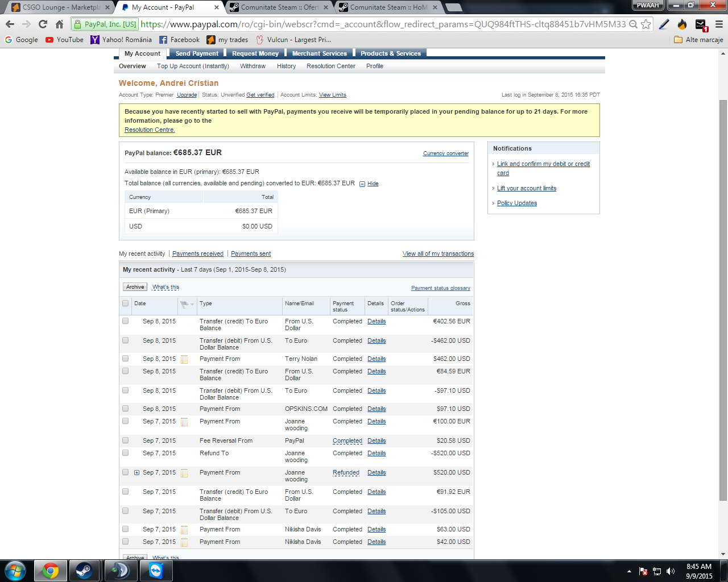The image size is (728, 582).
Task: Toggle the select-all checkbox in the Date header
Action: [x=126, y=304]
